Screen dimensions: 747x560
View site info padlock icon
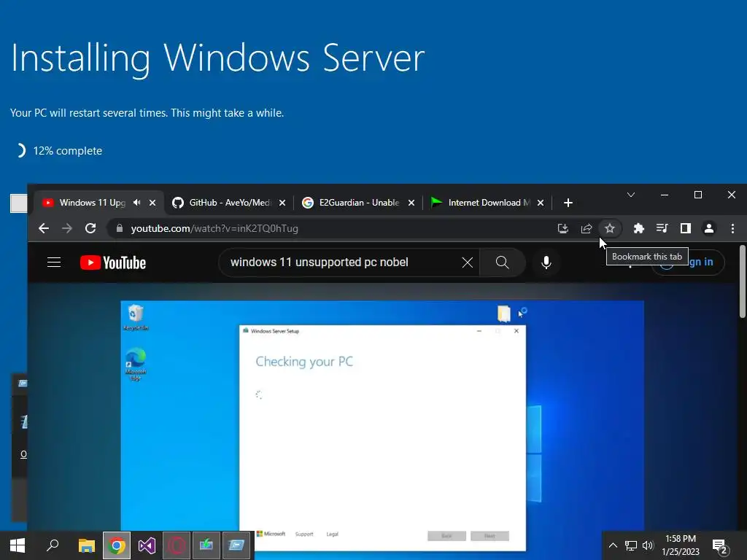120,228
